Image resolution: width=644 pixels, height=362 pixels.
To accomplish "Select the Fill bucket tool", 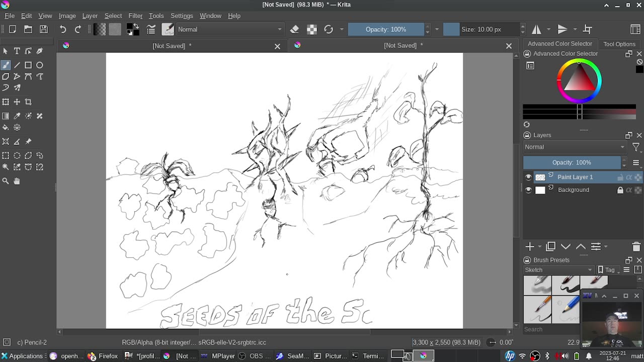I will tap(6, 127).
